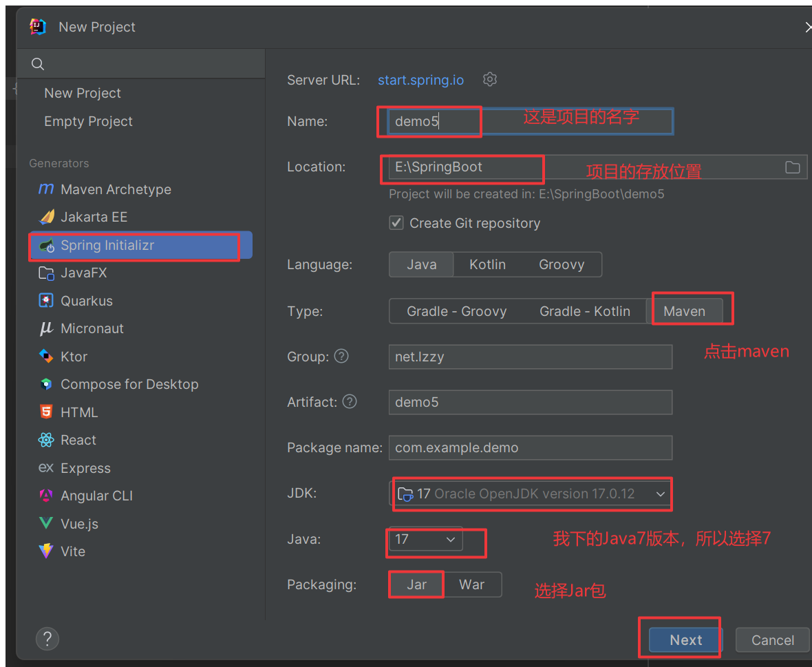Select the Express generator entry
This screenshot has height=667, width=812.
coord(141,468)
